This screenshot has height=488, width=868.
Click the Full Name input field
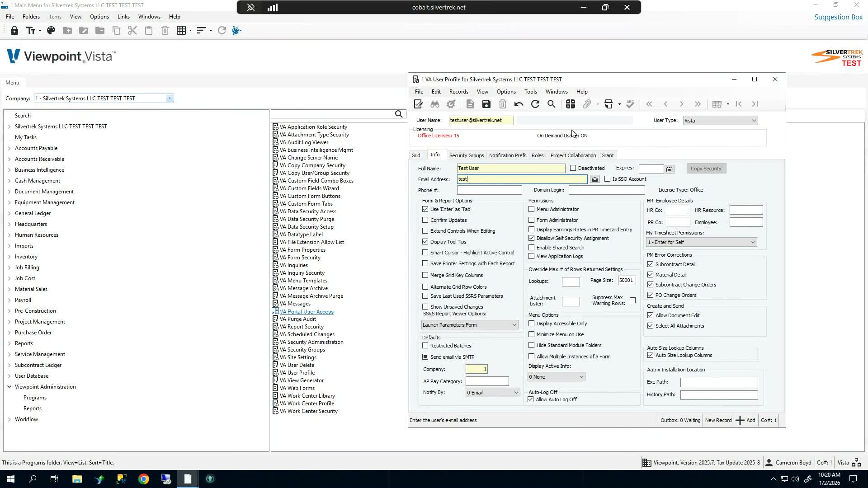click(x=511, y=168)
